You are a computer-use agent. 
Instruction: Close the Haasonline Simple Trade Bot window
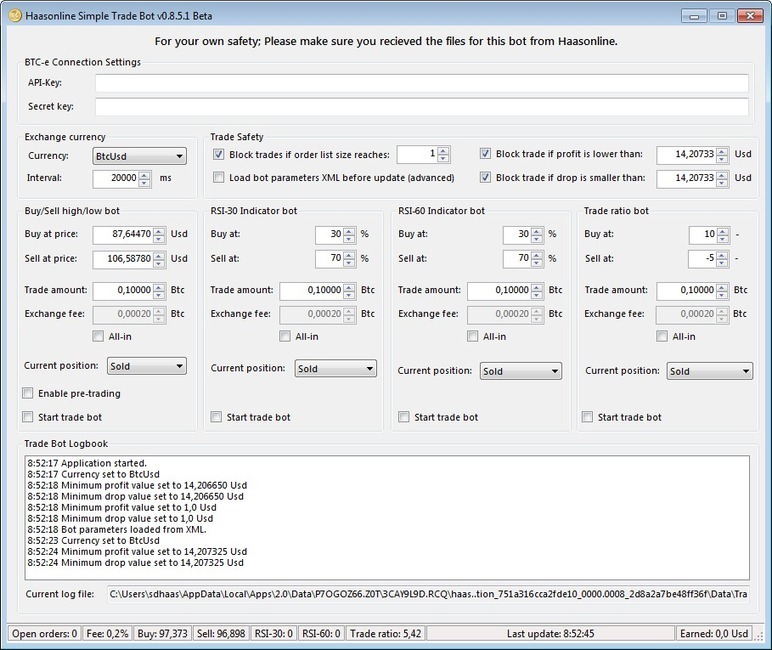pos(750,16)
